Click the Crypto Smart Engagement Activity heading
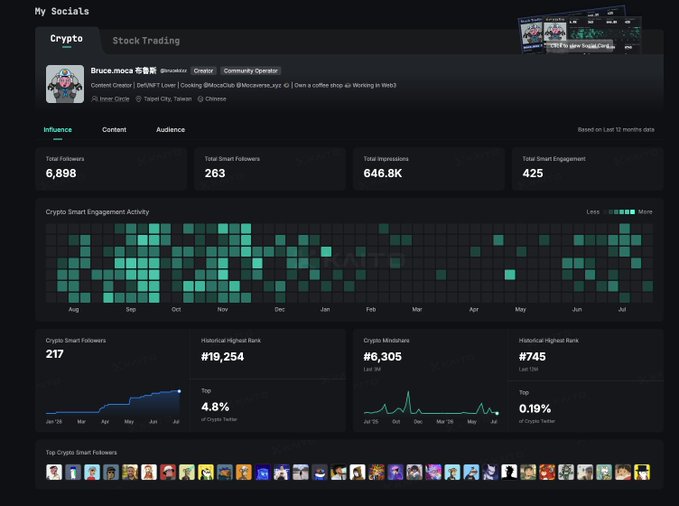The width and height of the screenshot is (679, 506). pyautogui.click(x=97, y=212)
